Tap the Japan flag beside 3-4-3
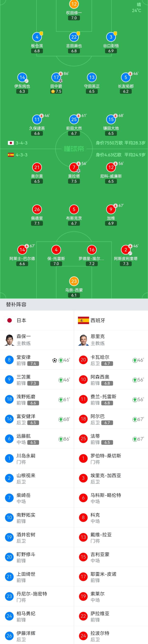148x644 pixels. (11, 143)
